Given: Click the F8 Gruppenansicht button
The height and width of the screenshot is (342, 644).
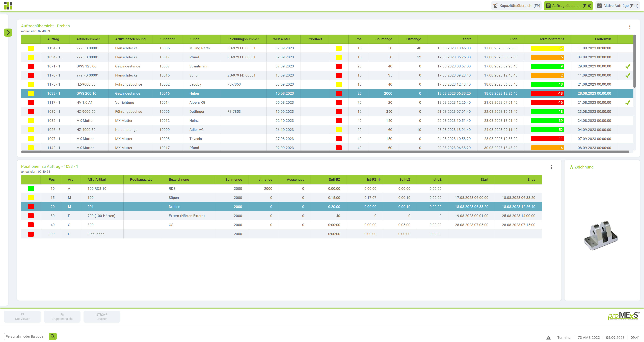Looking at the screenshot, I should coord(62,316).
